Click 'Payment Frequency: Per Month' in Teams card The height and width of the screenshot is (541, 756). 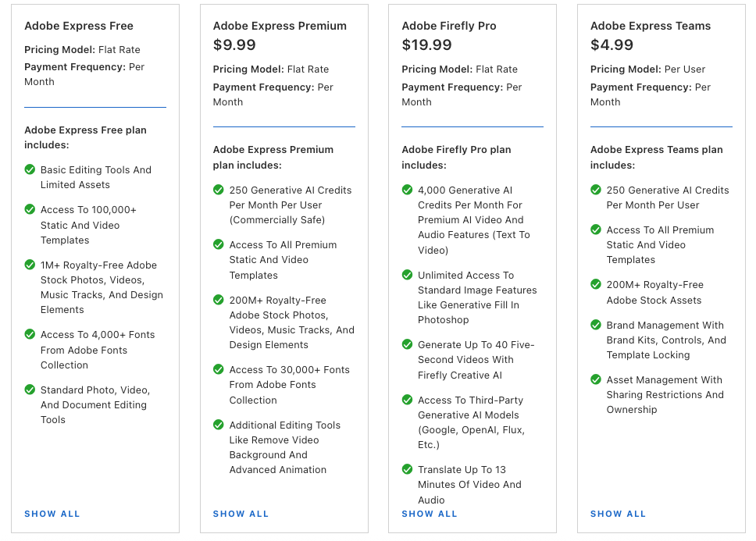pos(651,94)
